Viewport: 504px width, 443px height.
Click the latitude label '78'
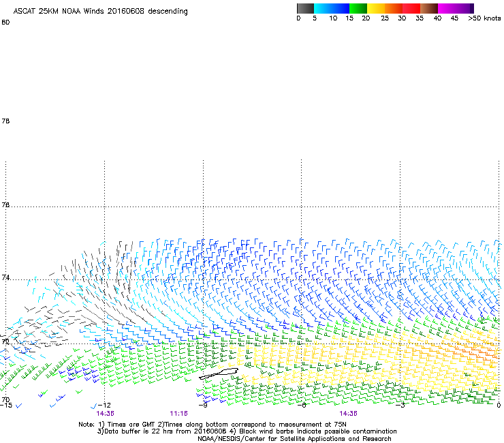pos(5,121)
